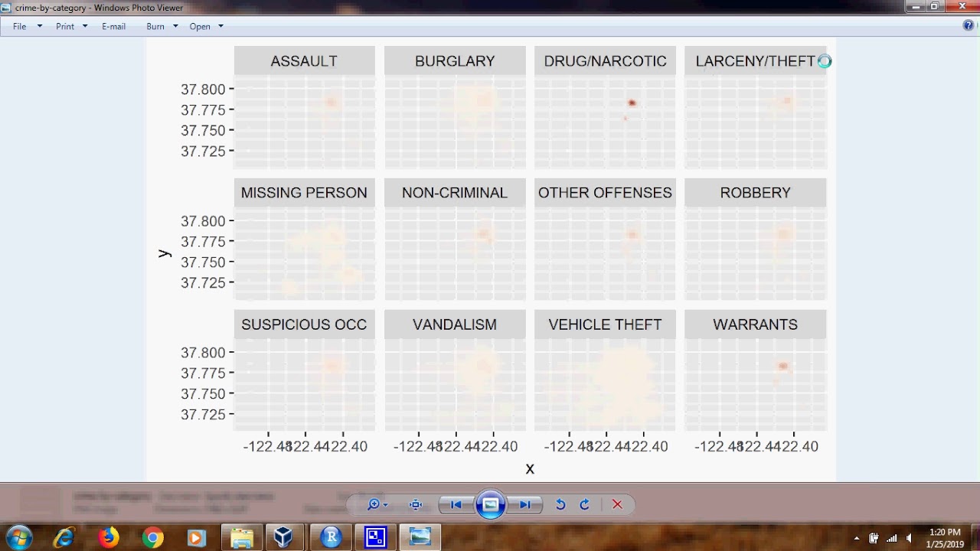This screenshot has height=551, width=980.
Task: Open the VirtualBox cube taskbar icon
Action: point(284,538)
